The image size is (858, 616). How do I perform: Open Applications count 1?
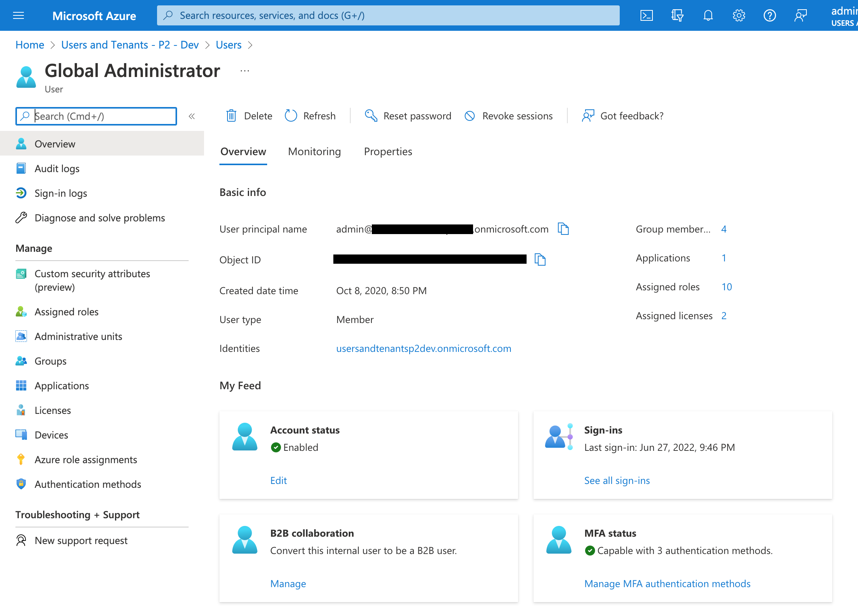724,258
